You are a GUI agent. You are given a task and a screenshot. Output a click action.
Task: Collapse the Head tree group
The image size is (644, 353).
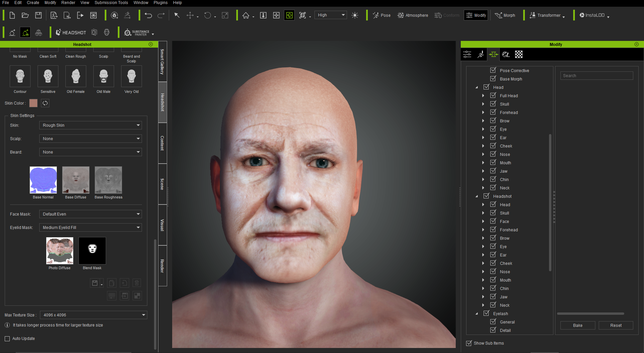[477, 87]
